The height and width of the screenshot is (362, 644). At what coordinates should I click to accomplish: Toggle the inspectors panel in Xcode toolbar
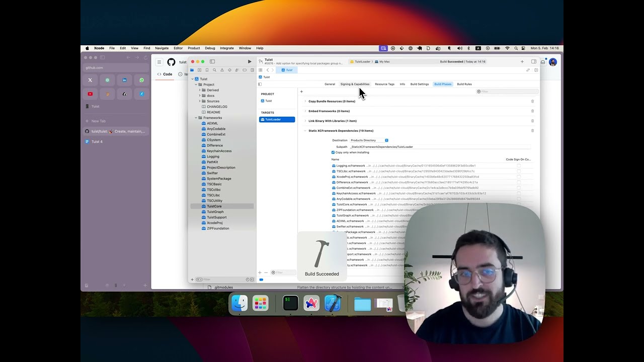533,61
